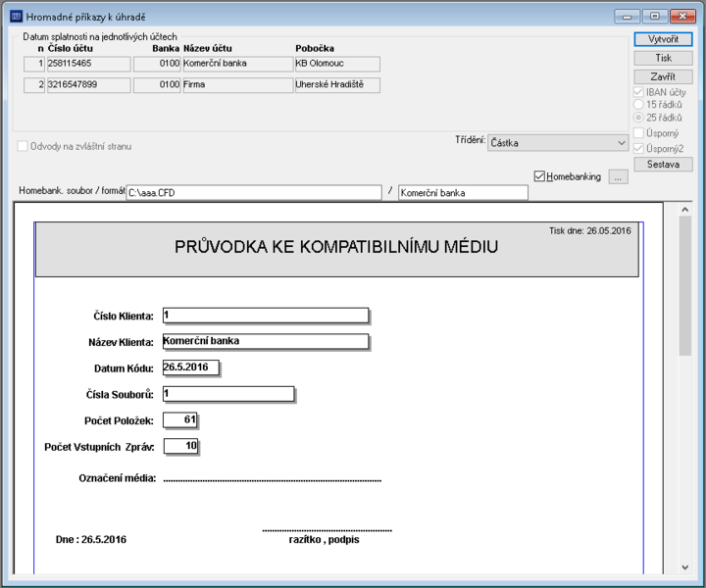
Task: Click the Homebank file path field C:\aaa.CFD
Action: [254, 192]
